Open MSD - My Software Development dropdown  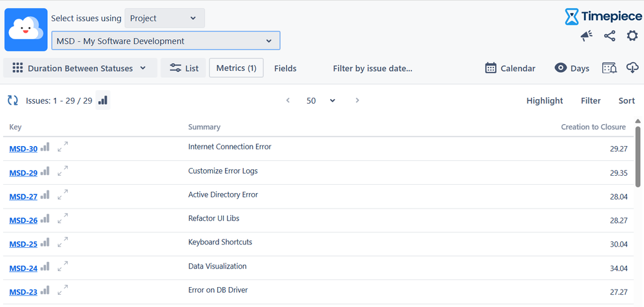coord(166,41)
